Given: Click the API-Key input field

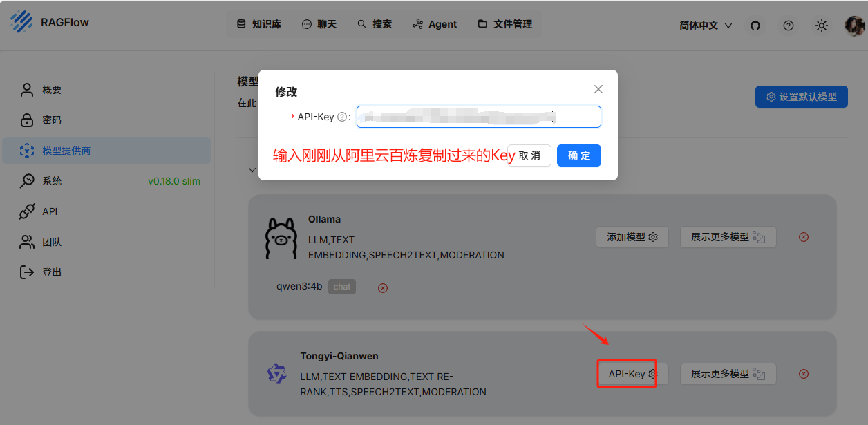Looking at the screenshot, I should click(x=479, y=117).
